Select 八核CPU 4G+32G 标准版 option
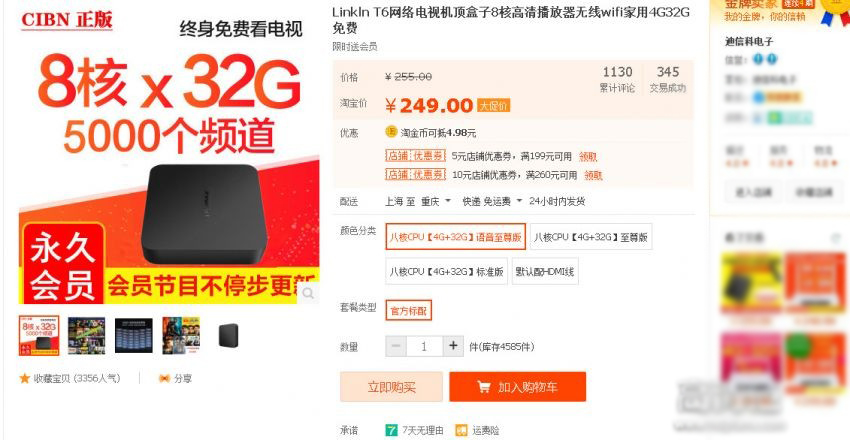The width and height of the screenshot is (850, 440). click(447, 271)
